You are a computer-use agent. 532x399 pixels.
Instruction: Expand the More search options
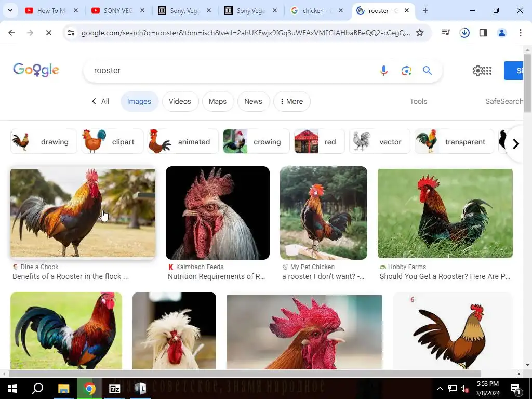point(292,101)
